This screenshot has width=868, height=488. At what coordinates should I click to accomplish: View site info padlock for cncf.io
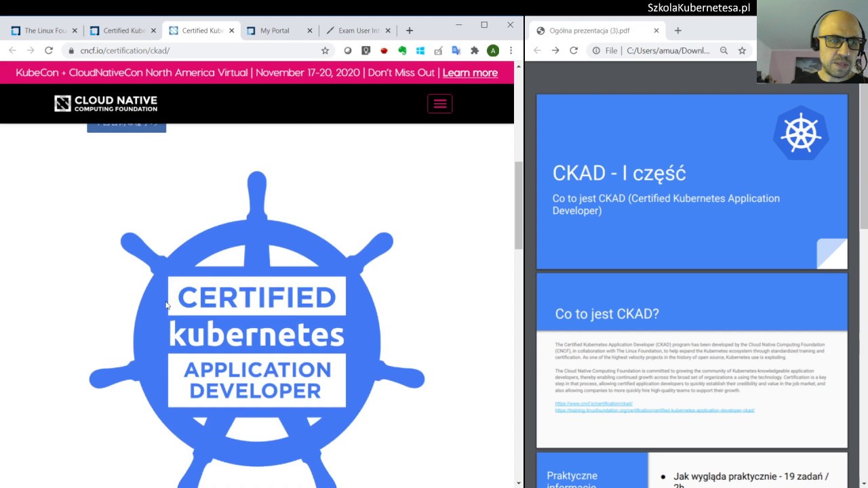click(x=71, y=50)
